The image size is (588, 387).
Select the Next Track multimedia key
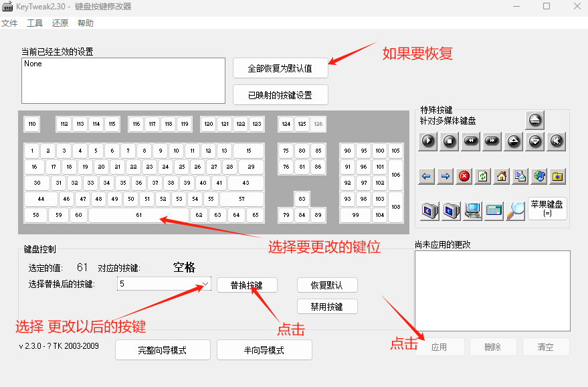pos(492,141)
